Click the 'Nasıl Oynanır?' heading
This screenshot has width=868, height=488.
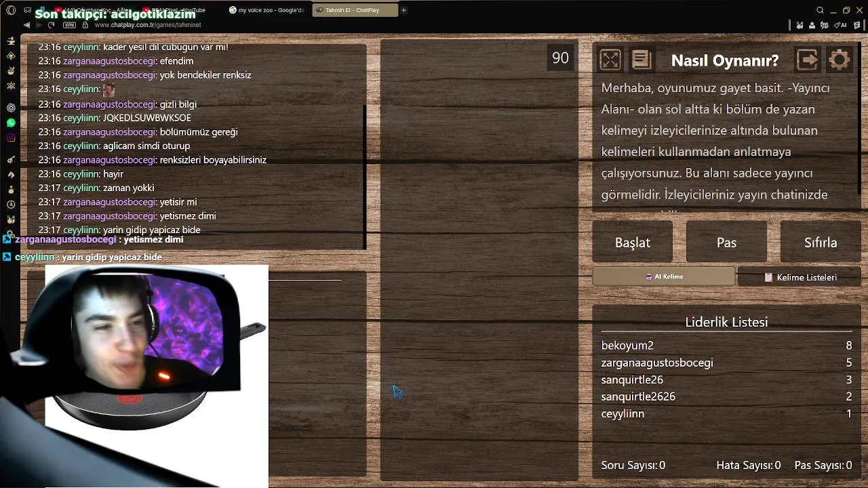725,60
